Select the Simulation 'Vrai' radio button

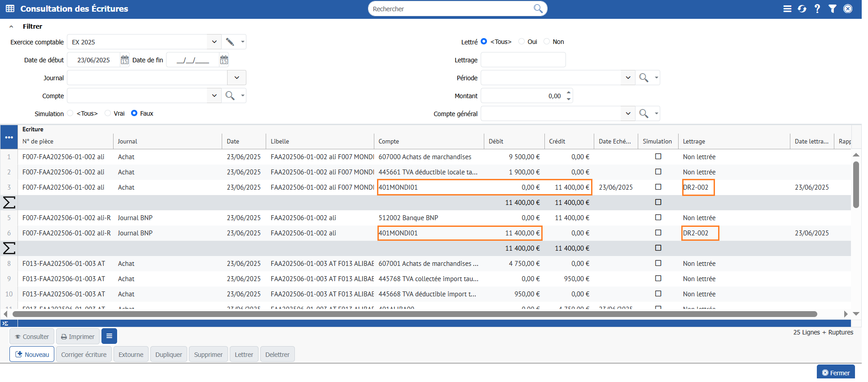(108, 113)
